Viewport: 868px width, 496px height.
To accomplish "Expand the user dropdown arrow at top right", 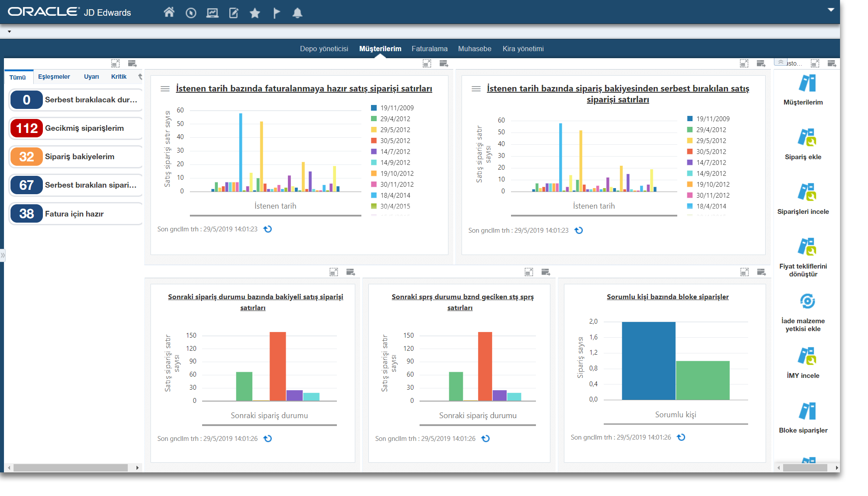I will (830, 10).
